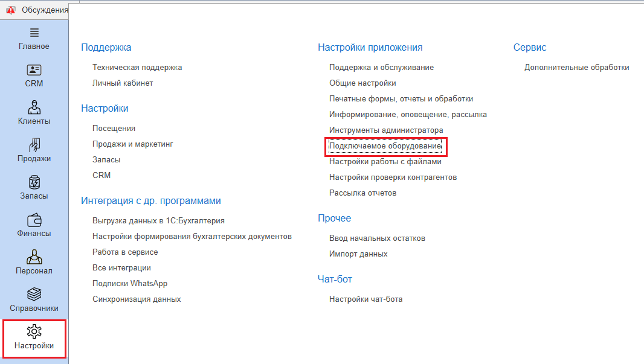Image resolution: width=644 pixels, height=364 pixels.
Task: Open the Главное section icon
Action: [34, 33]
